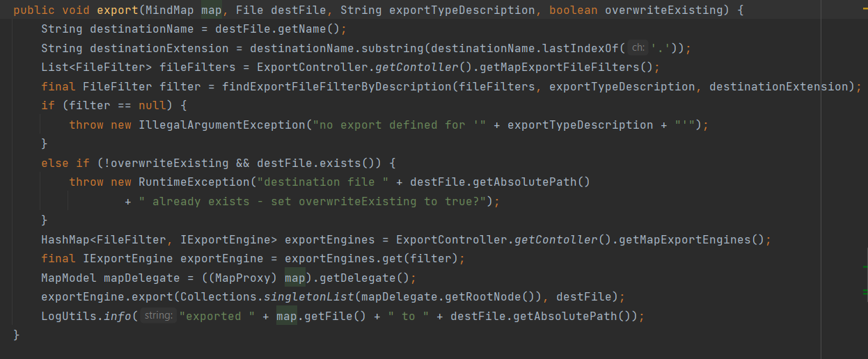Click 'findExportFileFilterByDescription' method call
The image size is (868, 359).
click(x=337, y=87)
